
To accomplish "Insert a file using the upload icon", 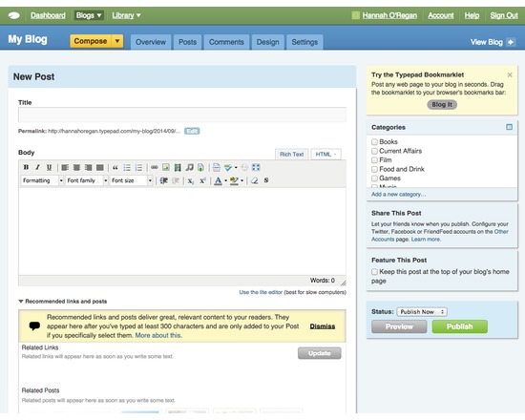I will [x=200, y=167].
